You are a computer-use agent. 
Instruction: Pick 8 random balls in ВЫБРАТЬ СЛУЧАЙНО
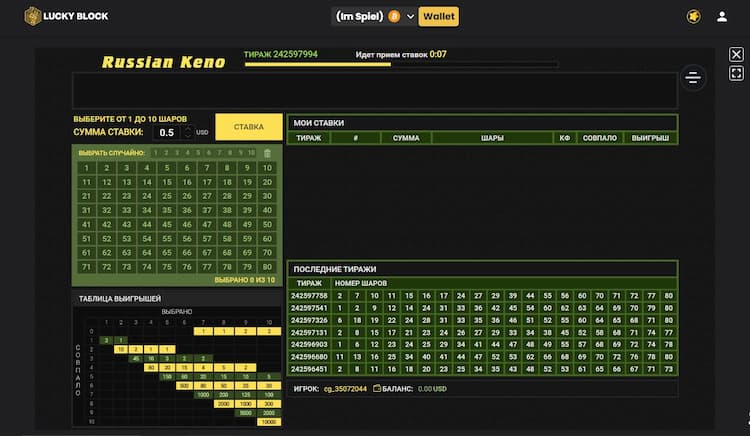pos(230,153)
